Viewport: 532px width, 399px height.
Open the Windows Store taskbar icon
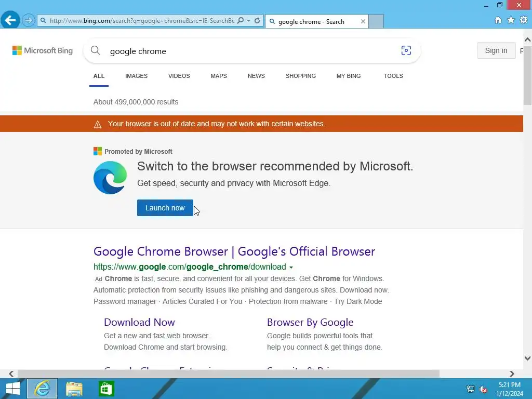[106, 389]
